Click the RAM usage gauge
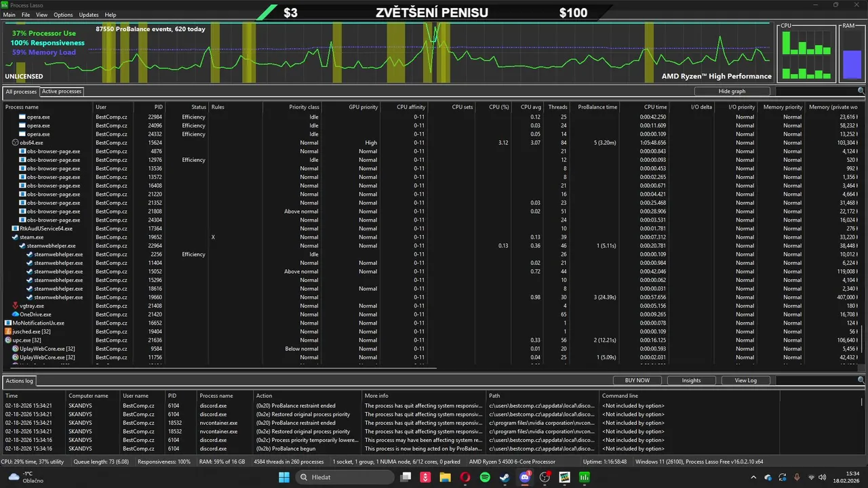The width and height of the screenshot is (868, 488). click(851, 53)
